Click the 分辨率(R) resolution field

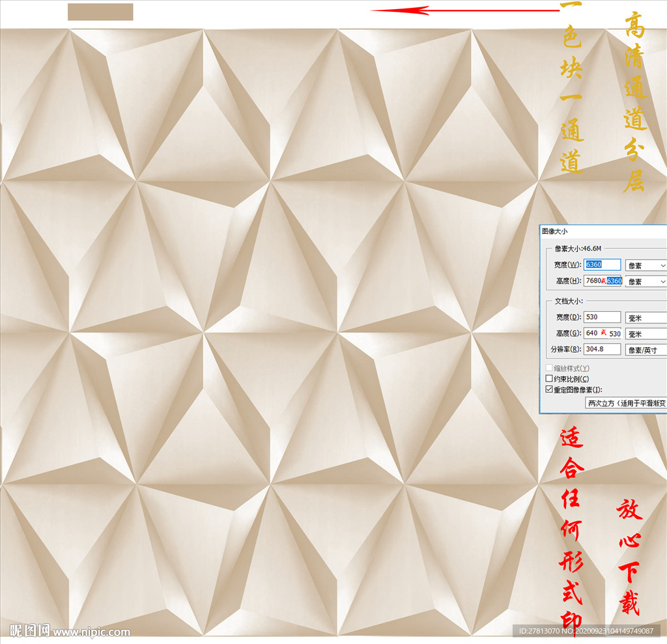(x=602, y=349)
